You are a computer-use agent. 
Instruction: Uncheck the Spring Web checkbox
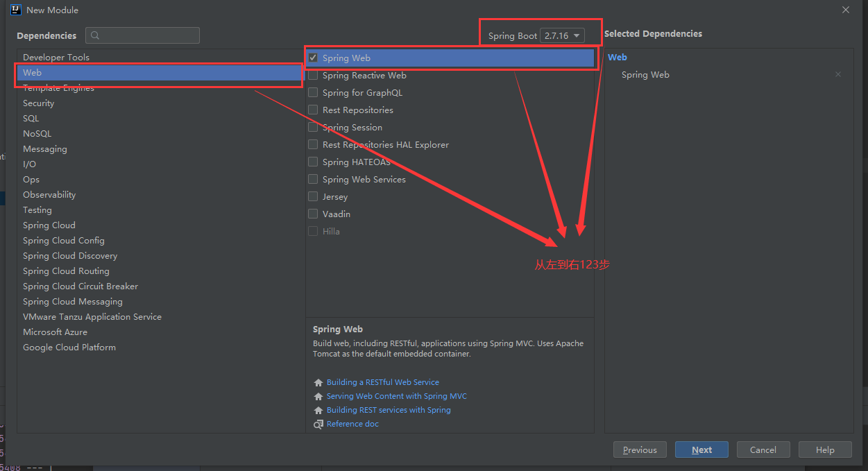tap(313, 58)
